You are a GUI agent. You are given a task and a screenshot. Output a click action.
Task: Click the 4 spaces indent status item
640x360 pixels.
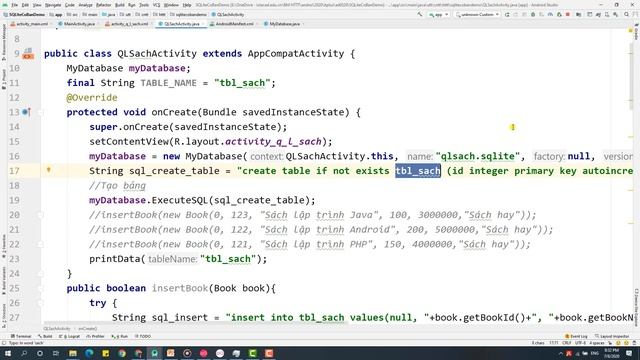[597, 343]
